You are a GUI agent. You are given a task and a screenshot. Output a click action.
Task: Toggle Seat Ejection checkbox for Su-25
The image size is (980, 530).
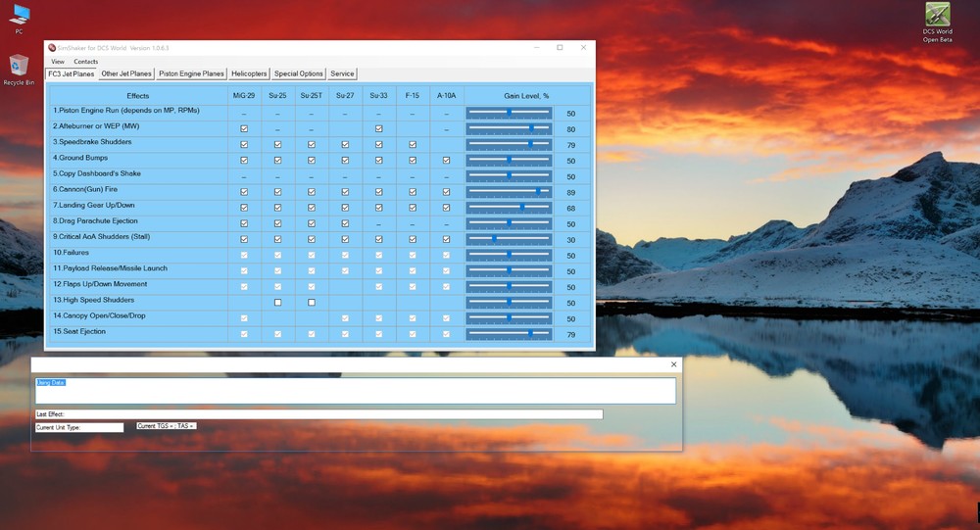tap(277, 334)
